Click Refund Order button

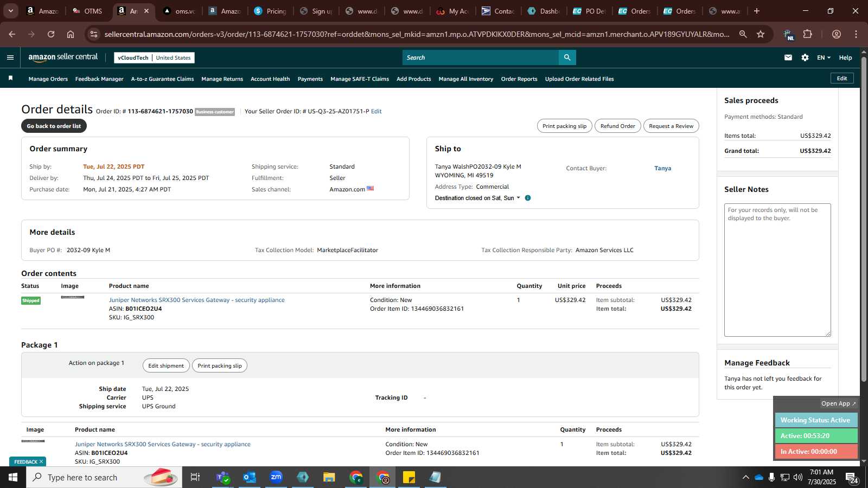617,126
